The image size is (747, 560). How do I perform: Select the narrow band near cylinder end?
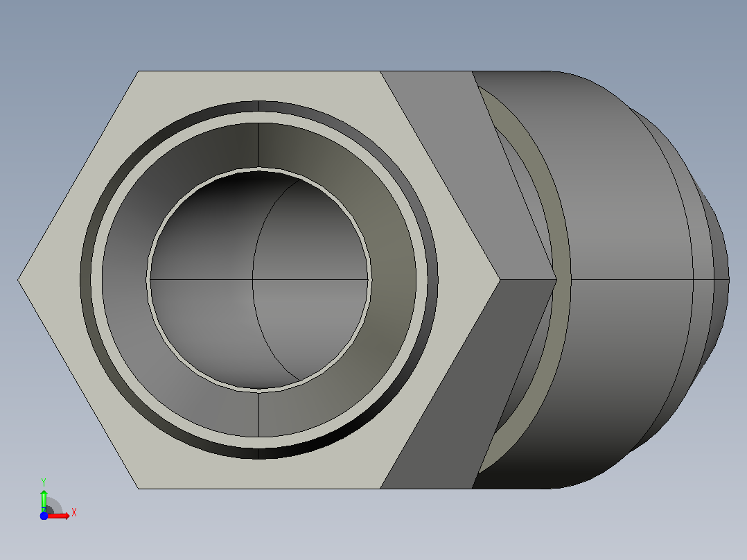(x=703, y=280)
